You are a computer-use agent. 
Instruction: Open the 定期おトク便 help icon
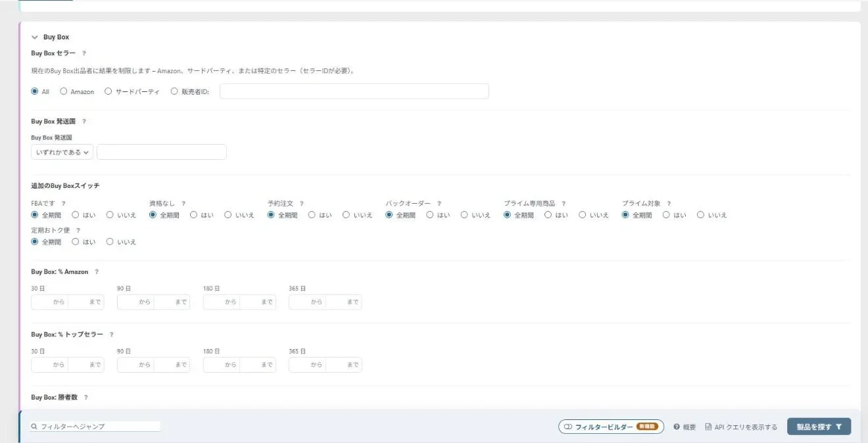click(78, 231)
